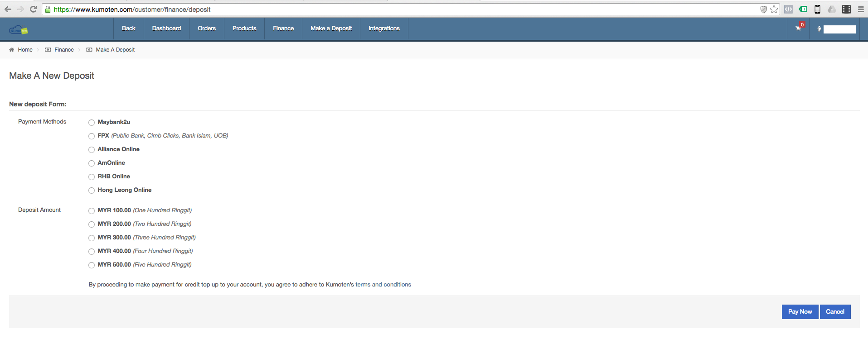Click the Finance breadcrumb money icon
The width and height of the screenshot is (868, 339).
[48, 50]
